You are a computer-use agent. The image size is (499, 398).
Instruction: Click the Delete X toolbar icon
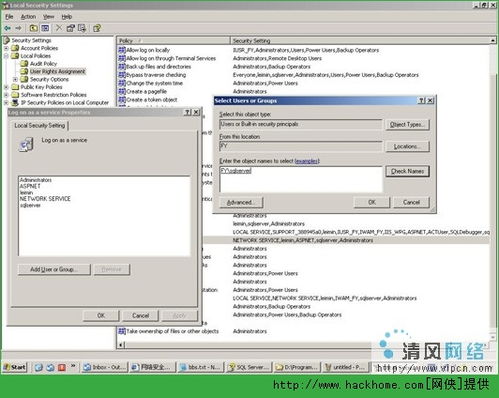[x=59, y=28]
